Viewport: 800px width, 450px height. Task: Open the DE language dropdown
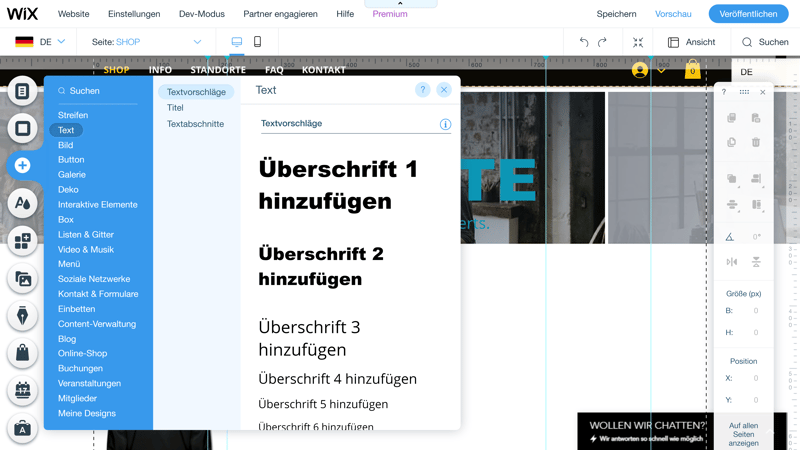41,42
